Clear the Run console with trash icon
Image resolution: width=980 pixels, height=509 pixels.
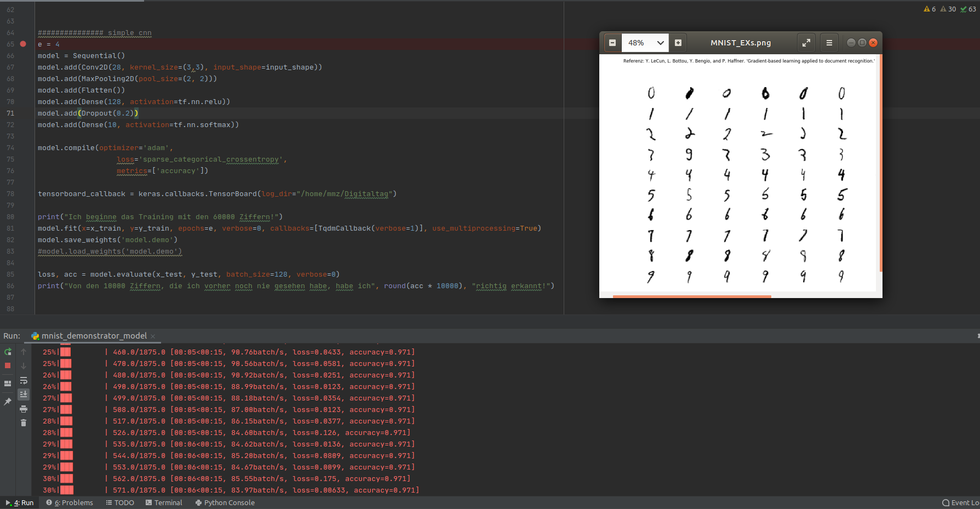coord(24,422)
